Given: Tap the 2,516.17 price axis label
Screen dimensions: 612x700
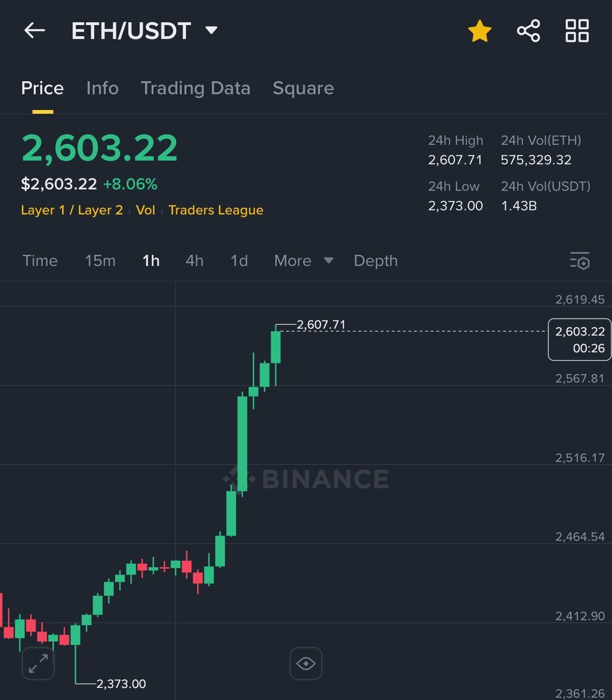Looking at the screenshot, I should pos(581,458).
